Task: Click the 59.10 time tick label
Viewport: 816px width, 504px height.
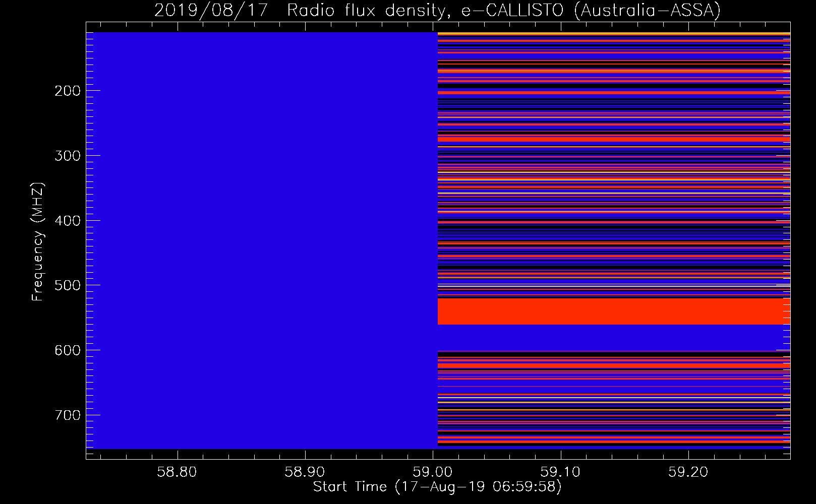Action: click(560, 472)
